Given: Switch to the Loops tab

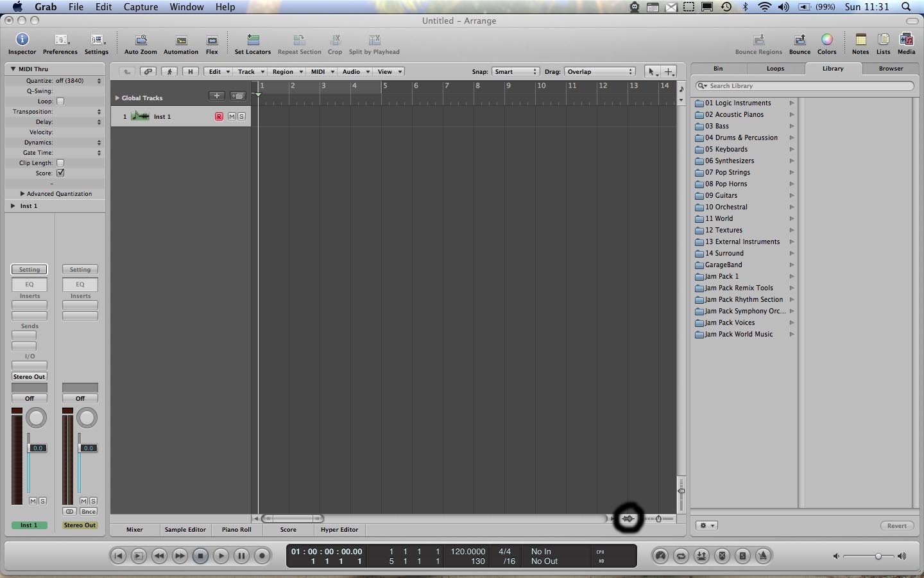Looking at the screenshot, I should point(775,69).
